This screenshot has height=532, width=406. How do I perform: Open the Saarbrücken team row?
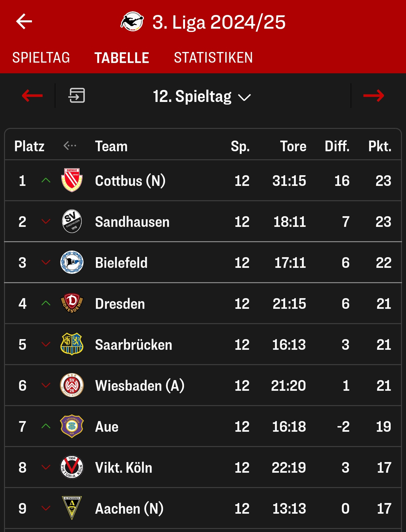click(133, 344)
